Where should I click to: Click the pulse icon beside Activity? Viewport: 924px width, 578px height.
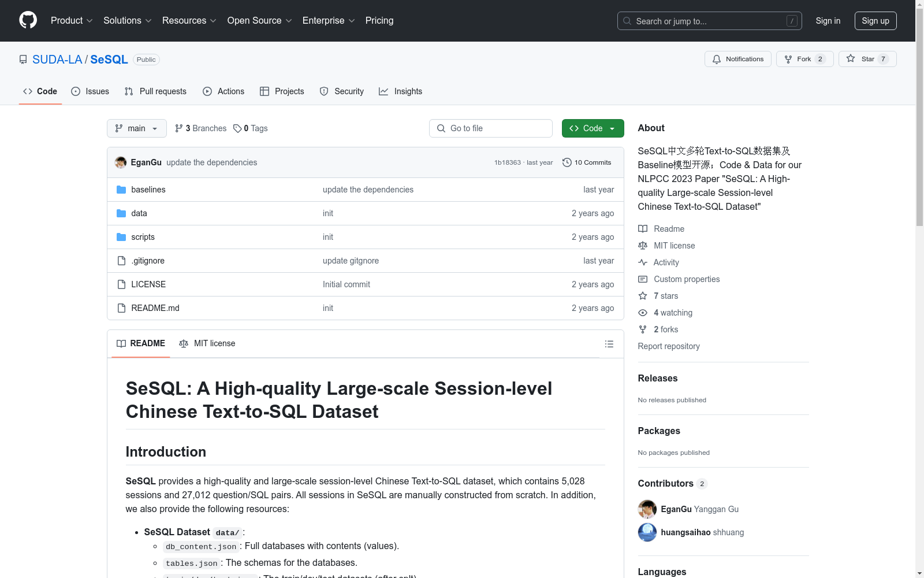pos(643,262)
